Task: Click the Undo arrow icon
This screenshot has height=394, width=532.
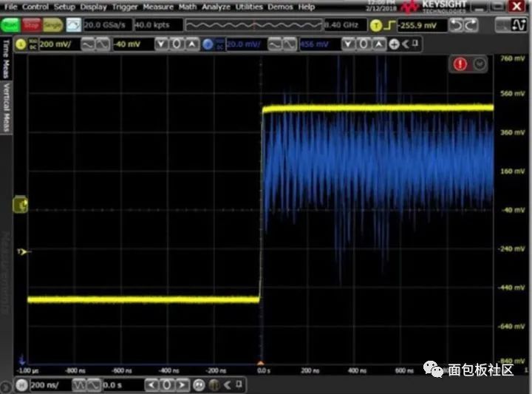Action: point(456,25)
